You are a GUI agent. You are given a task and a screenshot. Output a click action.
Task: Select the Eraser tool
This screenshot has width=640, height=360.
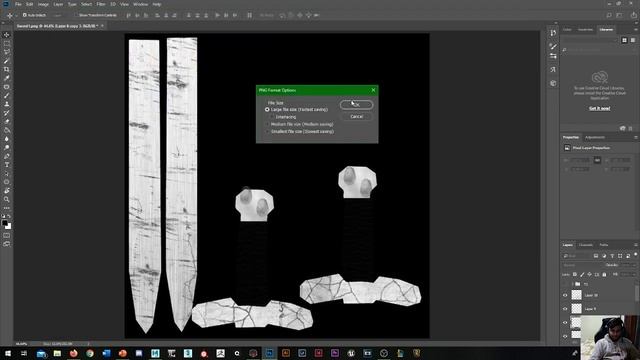point(7,122)
